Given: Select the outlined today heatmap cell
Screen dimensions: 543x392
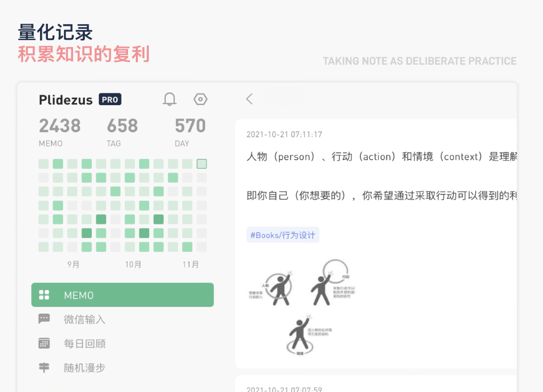Looking at the screenshot, I should point(202,164).
